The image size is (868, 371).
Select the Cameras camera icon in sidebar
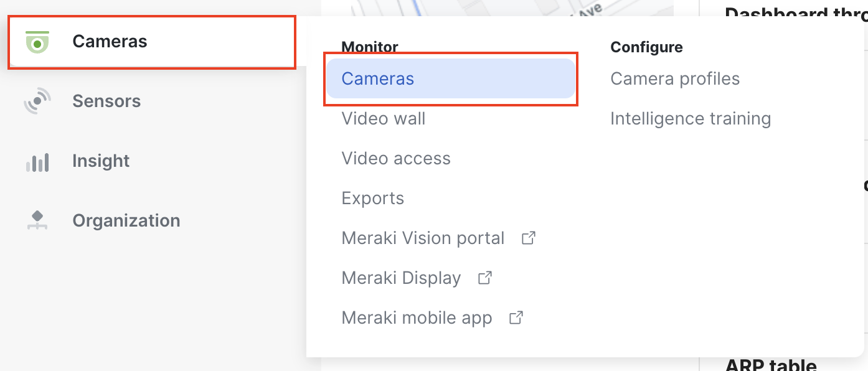(x=37, y=41)
